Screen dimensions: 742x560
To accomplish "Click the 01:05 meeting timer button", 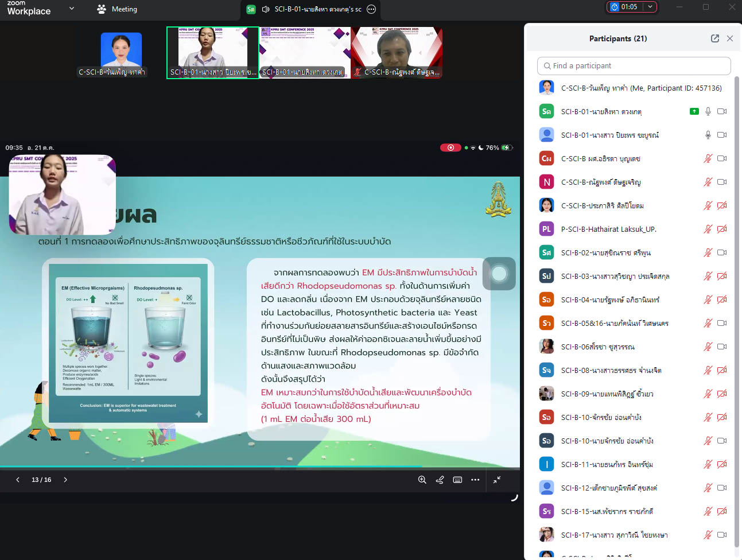I will [624, 7].
